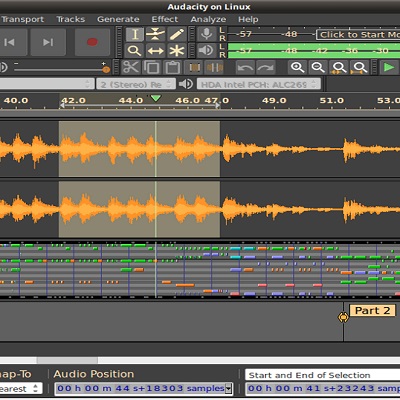This screenshot has height=400, width=400.
Task: Open the Effect menu
Action: point(165,19)
